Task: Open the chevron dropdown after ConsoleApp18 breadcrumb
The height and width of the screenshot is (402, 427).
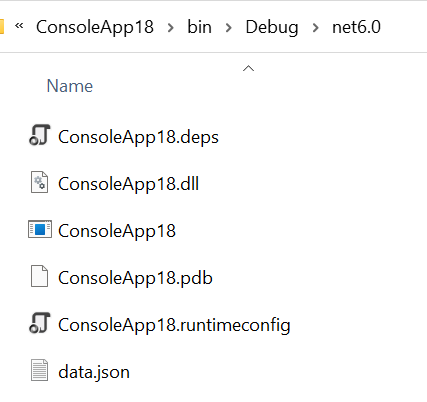Action: point(171,27)
